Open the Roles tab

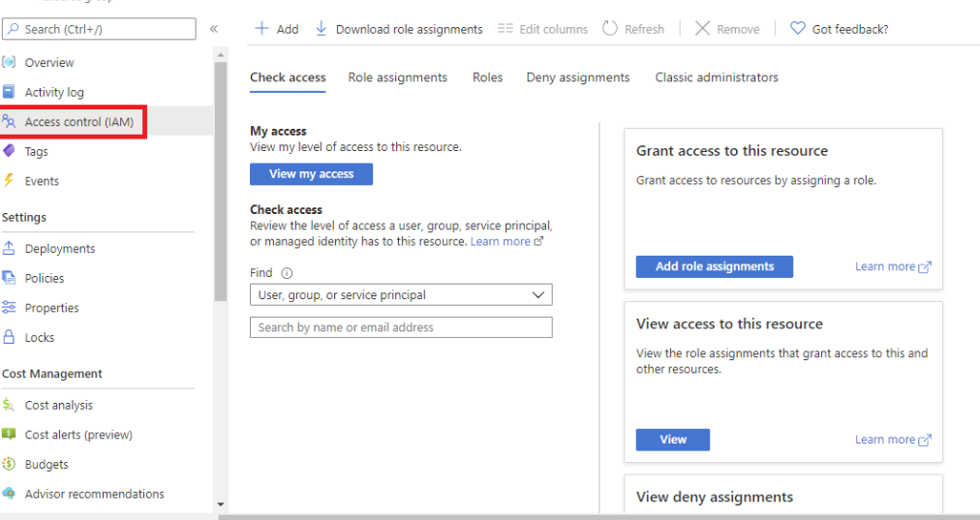487,77
